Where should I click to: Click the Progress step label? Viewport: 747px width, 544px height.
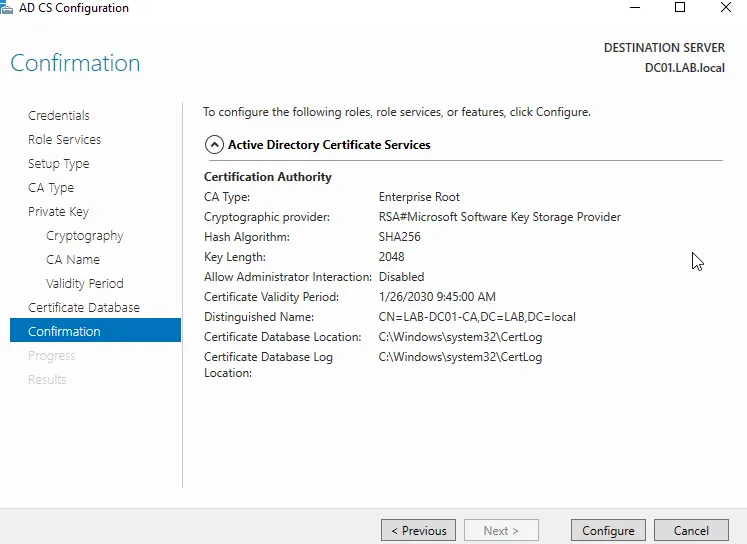[51, 356]
